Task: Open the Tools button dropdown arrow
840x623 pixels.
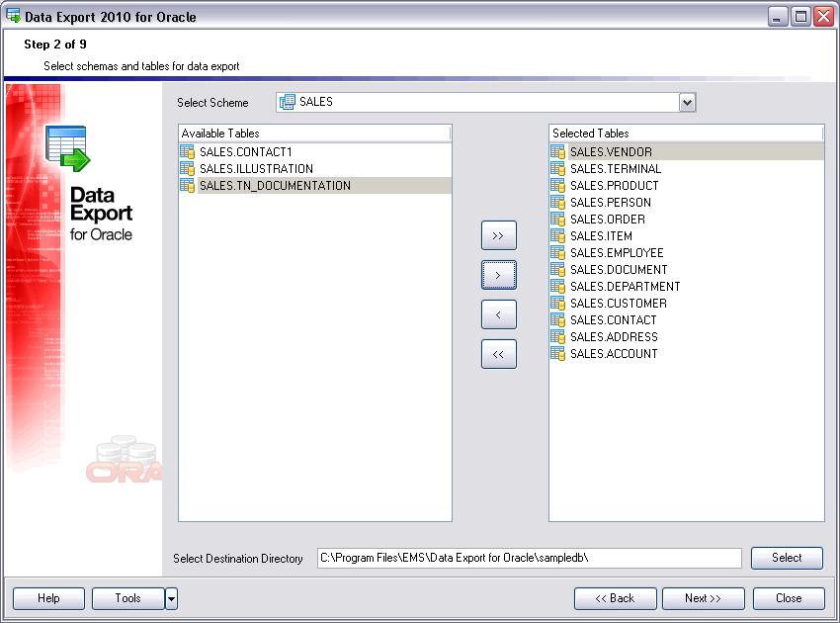Action: 171,599
